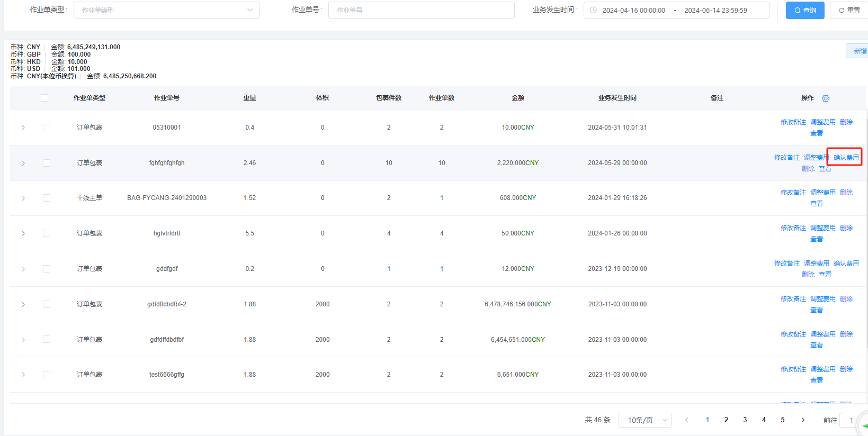Click 确认费用 link for fghfghfghfgh row
The image size is (868, 436).
tap(846, 158)
